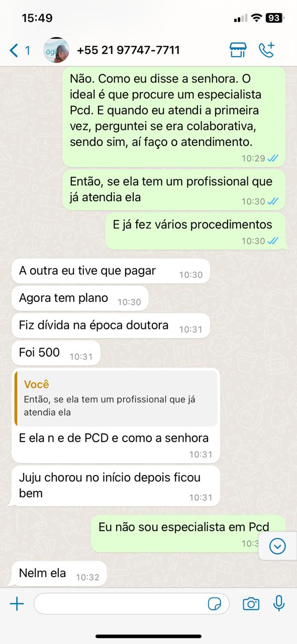Open the business storefront catalog icon
The image size is (297, 644).
coord(238,50)
